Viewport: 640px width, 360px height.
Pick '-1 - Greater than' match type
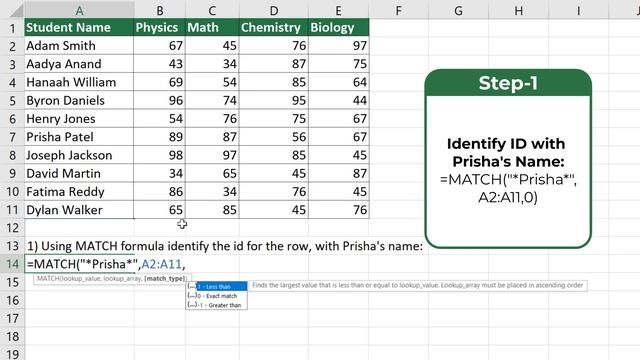click(x=216, y=305)
